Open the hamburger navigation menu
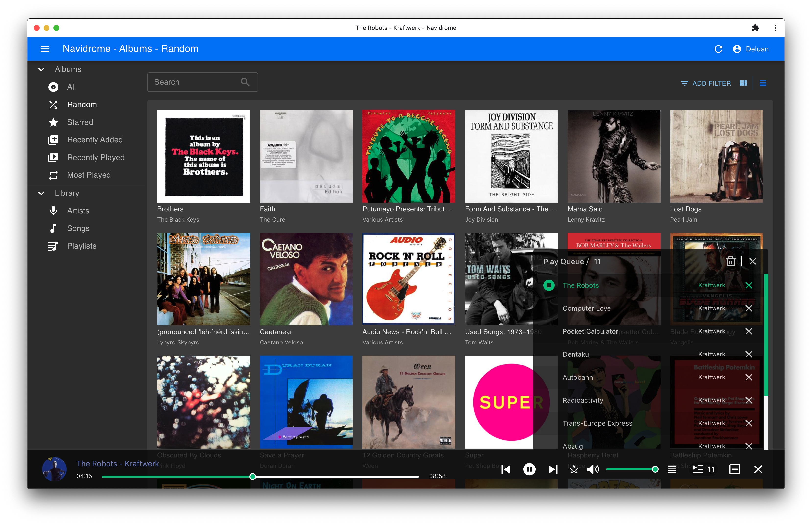812x525 pixels. pos(45,49)
